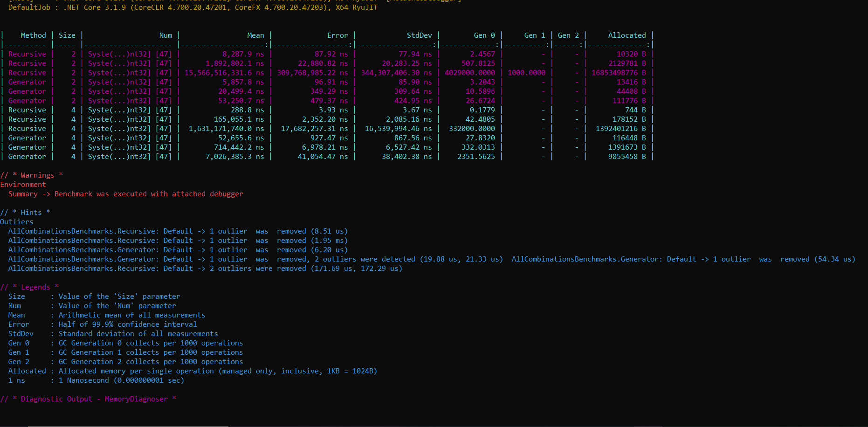
Task: Click the outlier line ending '(1.95 ms)'
Action: tap(178, 241)
